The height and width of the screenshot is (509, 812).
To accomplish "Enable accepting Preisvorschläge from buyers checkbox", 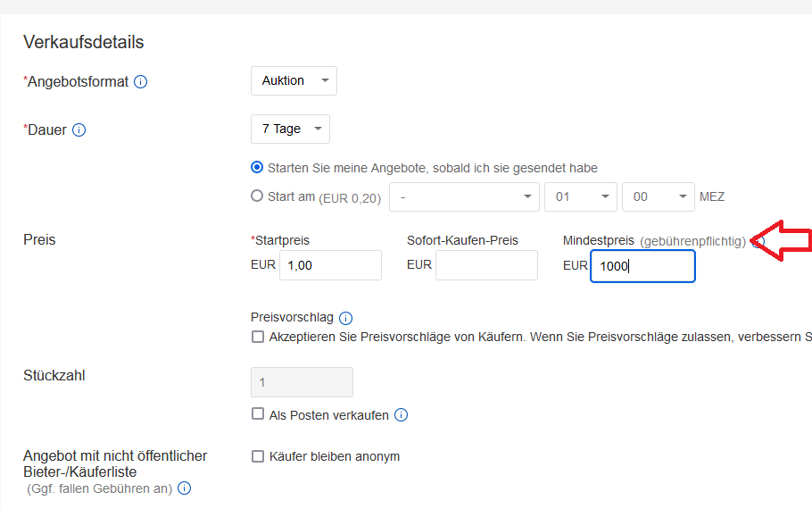I will 258,337.
